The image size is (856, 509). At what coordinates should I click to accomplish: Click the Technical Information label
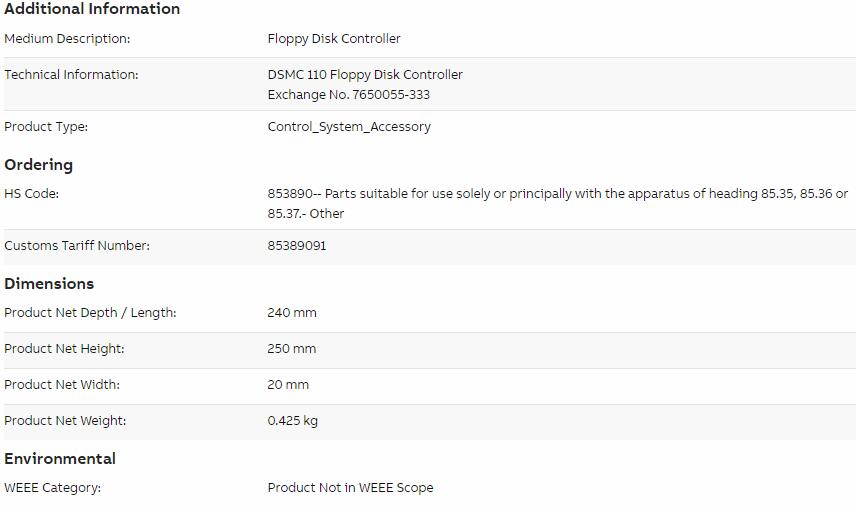[71, 75]
